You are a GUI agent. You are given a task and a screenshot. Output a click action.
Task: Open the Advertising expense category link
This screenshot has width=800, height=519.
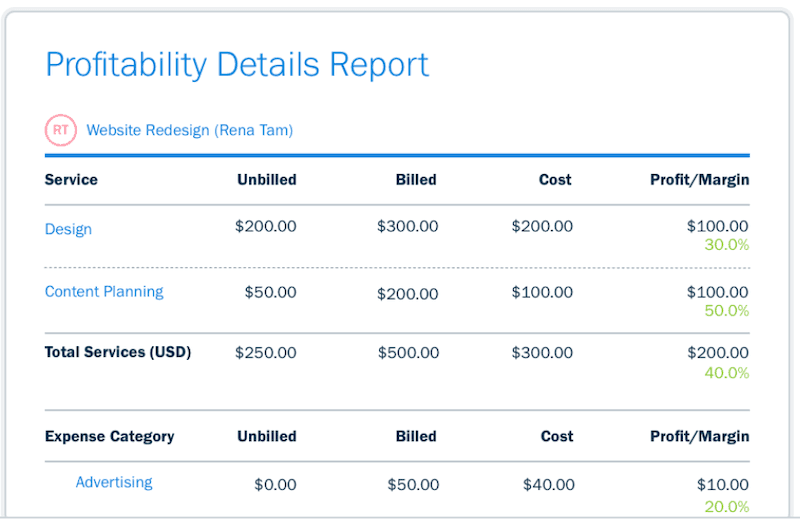click(x=114, y=482)
